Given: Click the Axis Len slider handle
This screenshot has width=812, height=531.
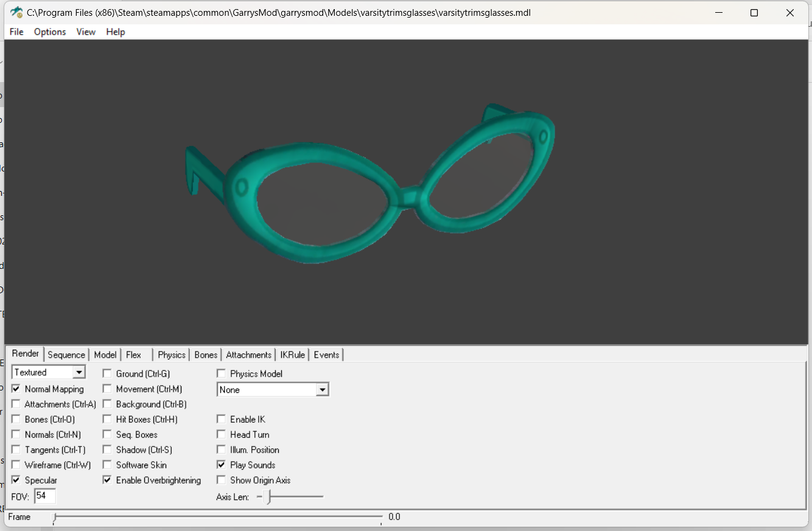Looking at the screenshot, I should point(268,497).
